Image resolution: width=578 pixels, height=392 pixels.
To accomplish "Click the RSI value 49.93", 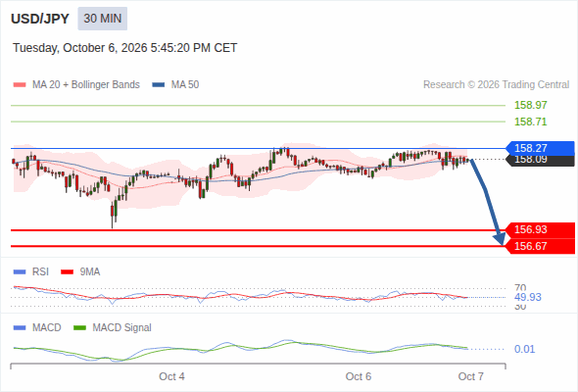I will (528, 297).
